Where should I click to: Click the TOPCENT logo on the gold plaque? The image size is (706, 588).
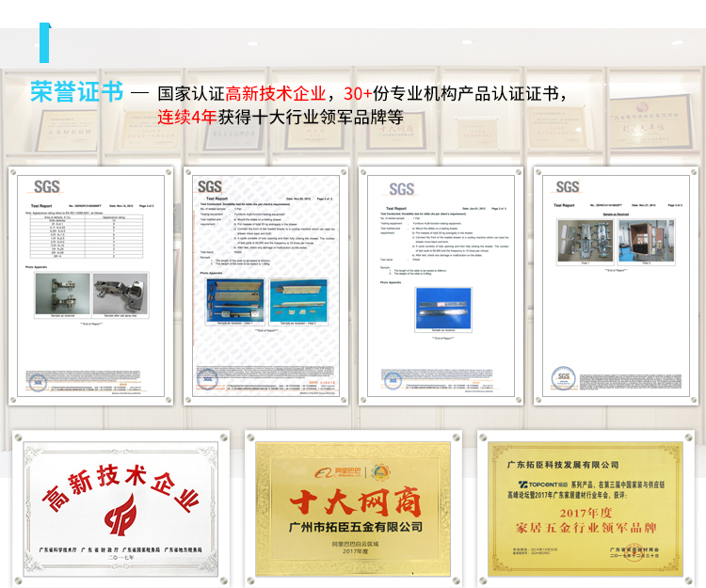[x=542, y=485]
